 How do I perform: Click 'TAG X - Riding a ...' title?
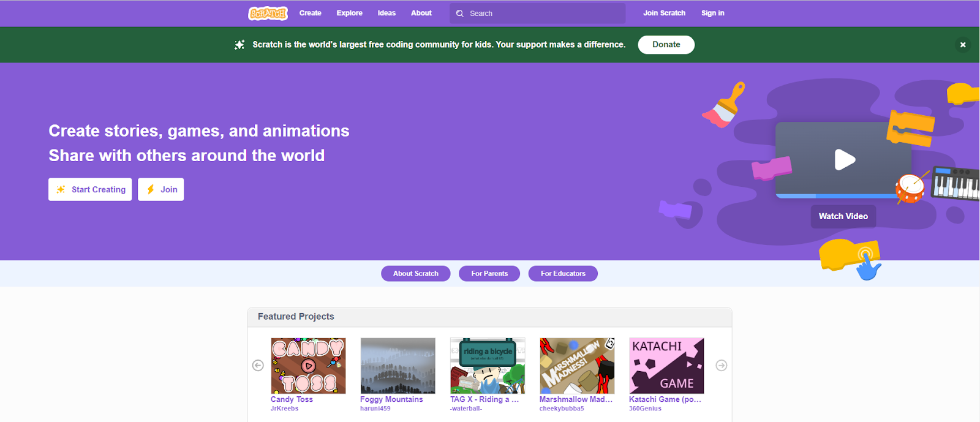[484, 399]
